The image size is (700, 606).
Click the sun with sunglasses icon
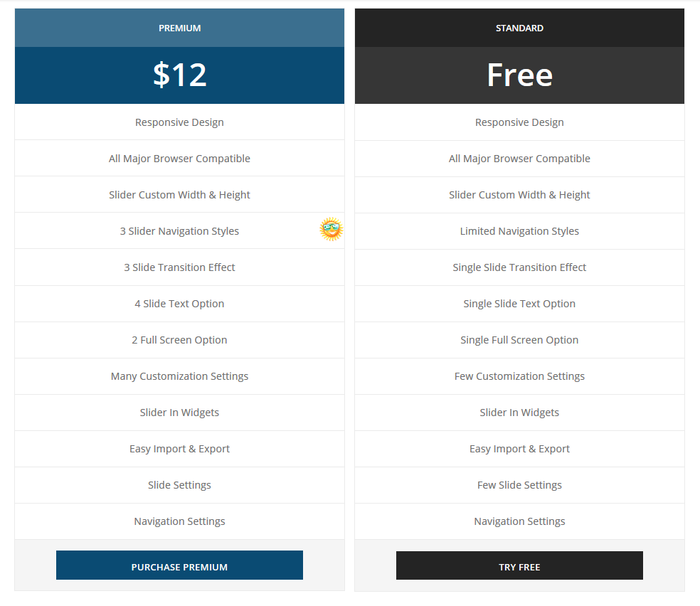332,229
